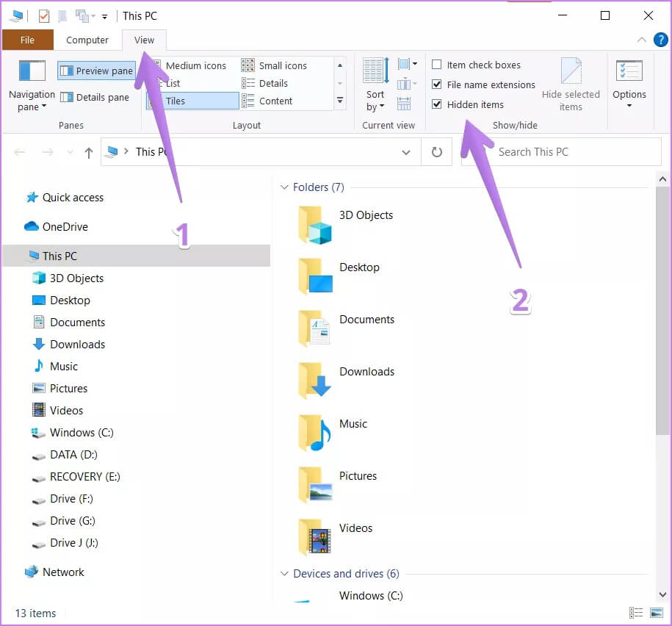Select the Tiles layout option
This screenshot has width=672, height=626.
[193, 101]
